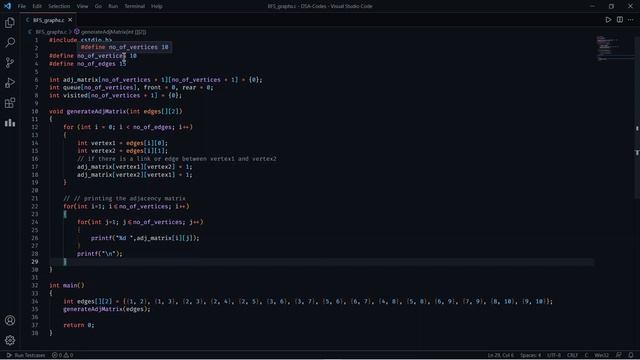Open the Extensions view
The width and height of the screenshot is (640, 360).
10,102
